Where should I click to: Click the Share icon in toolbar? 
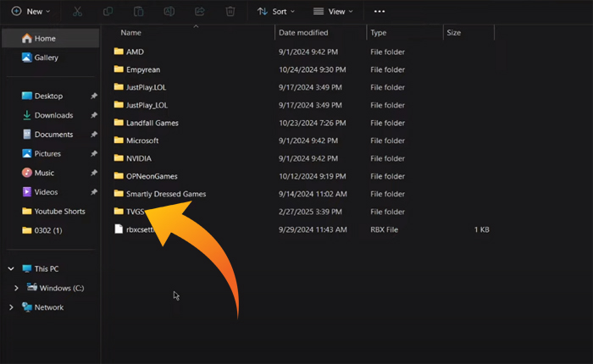(199, 12)
